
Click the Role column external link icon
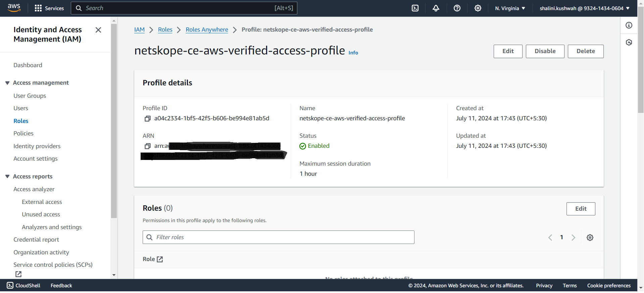point(160,259)
